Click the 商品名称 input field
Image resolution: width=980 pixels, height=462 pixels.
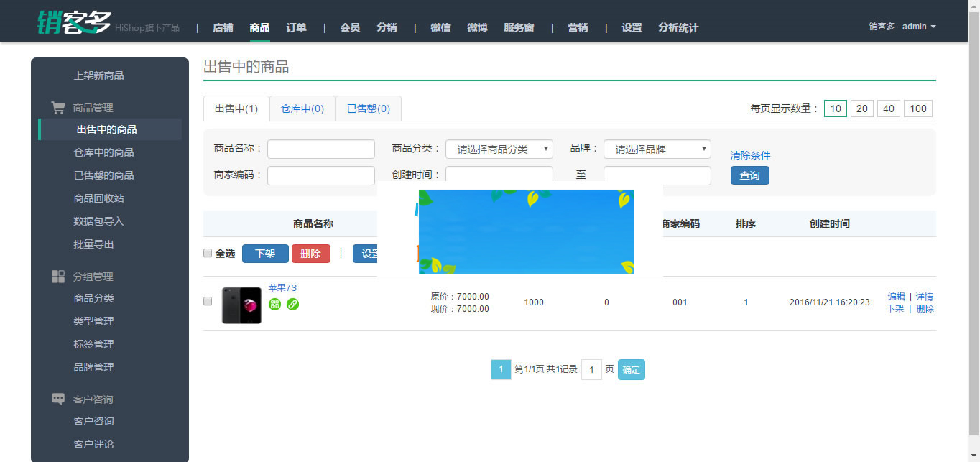[x=320, y=149]
